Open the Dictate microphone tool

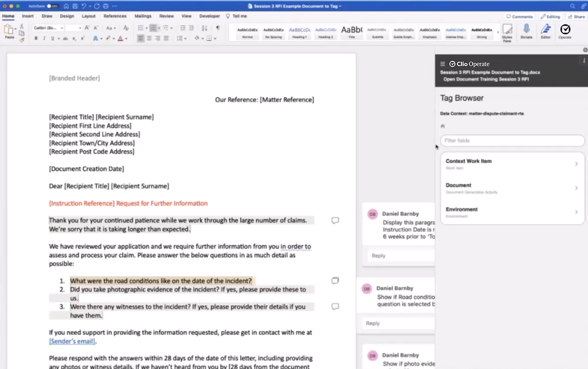526,30
